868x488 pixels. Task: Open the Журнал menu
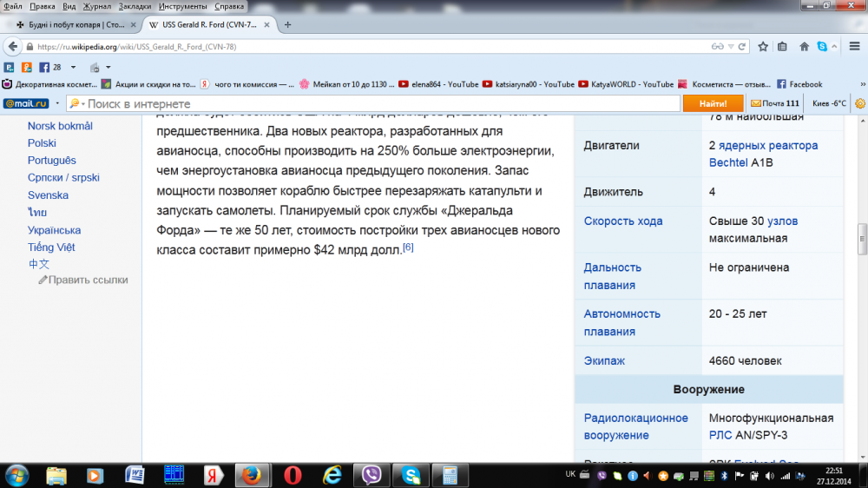97,6
